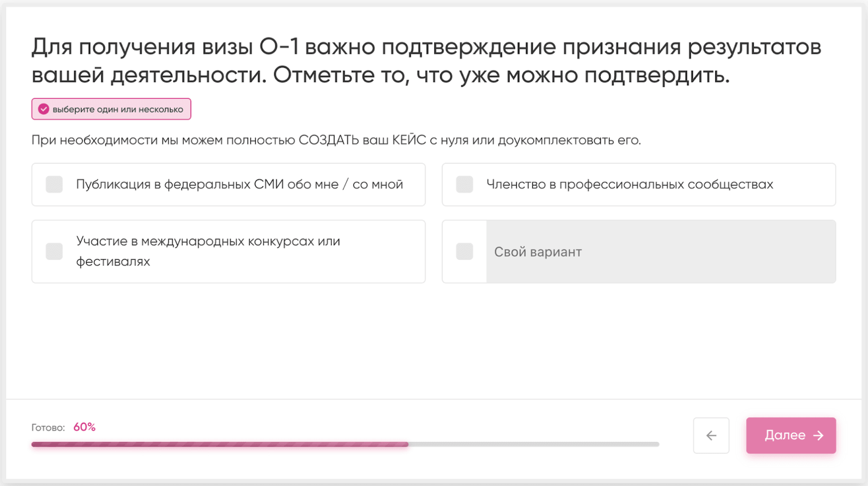
Task: Pick "Участие в международных конкурсах или фестивалях" text
Action: (x=208, y=251)
